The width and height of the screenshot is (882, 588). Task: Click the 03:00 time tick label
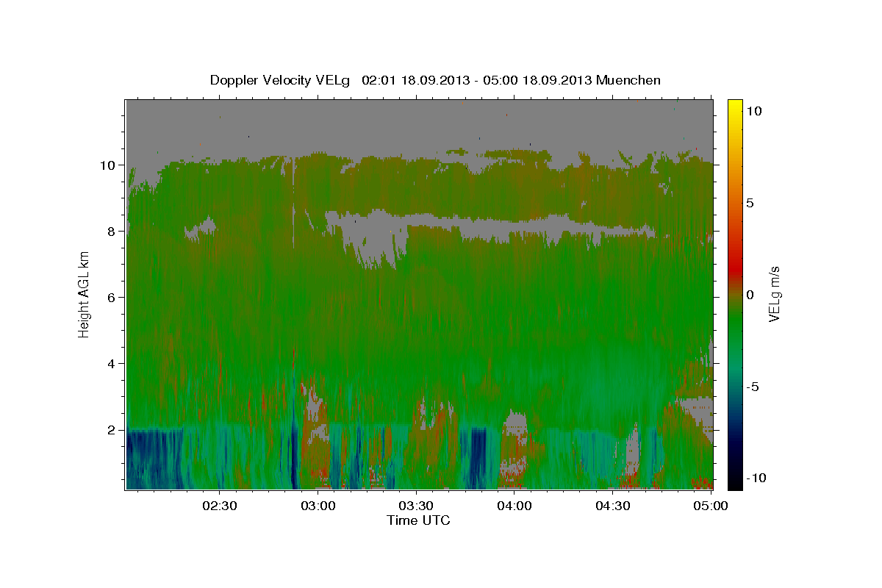(x=318, y=505)
